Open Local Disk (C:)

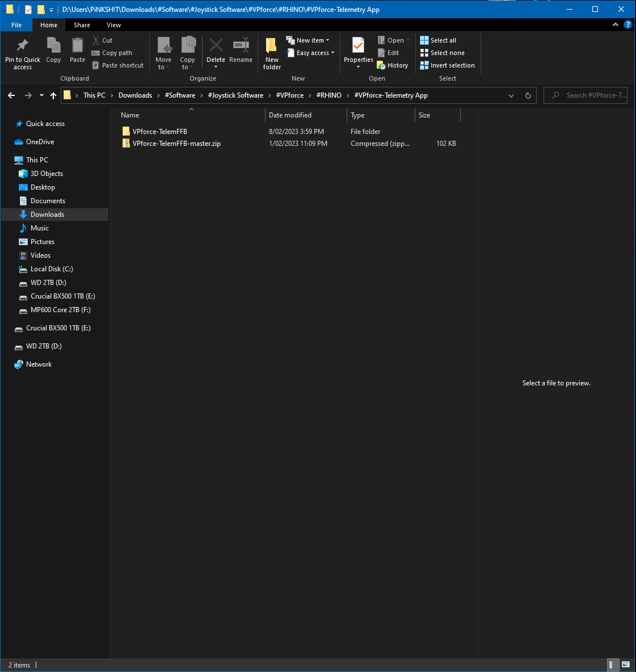(52, 268)
